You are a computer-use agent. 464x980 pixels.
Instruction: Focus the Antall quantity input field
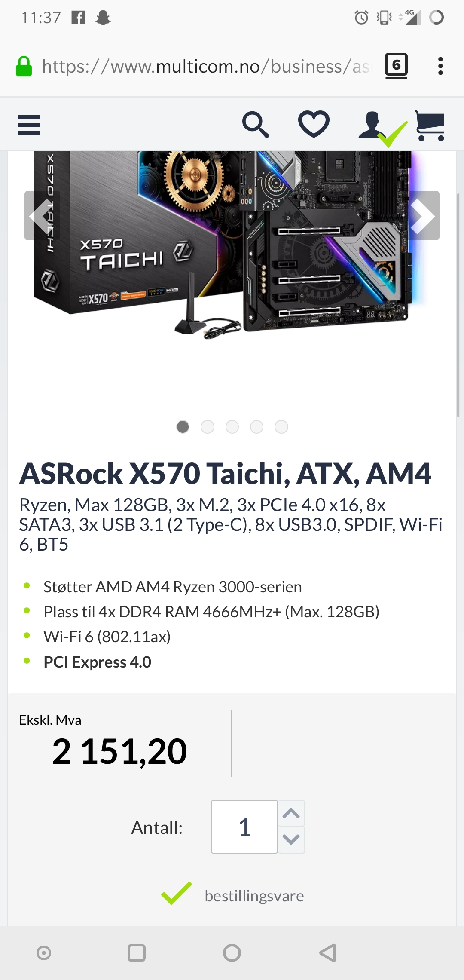pyautogui.click(x=244, y=827)
